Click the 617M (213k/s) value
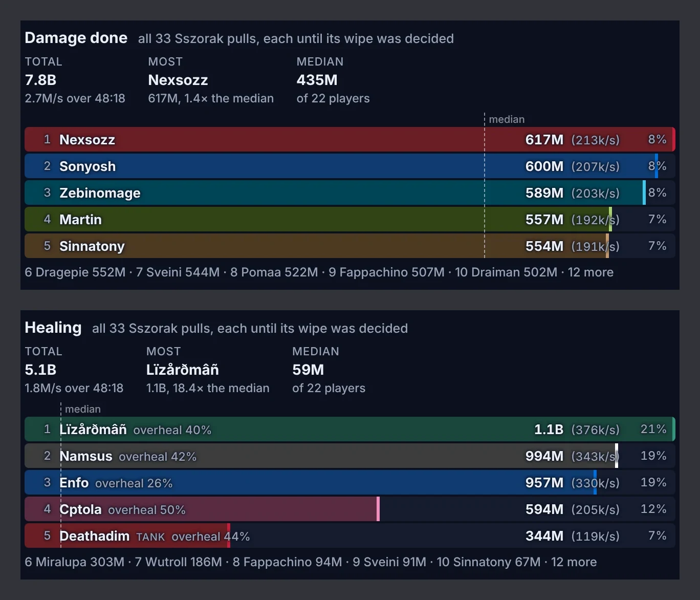The image size is (700, 600). coord(572,140)
